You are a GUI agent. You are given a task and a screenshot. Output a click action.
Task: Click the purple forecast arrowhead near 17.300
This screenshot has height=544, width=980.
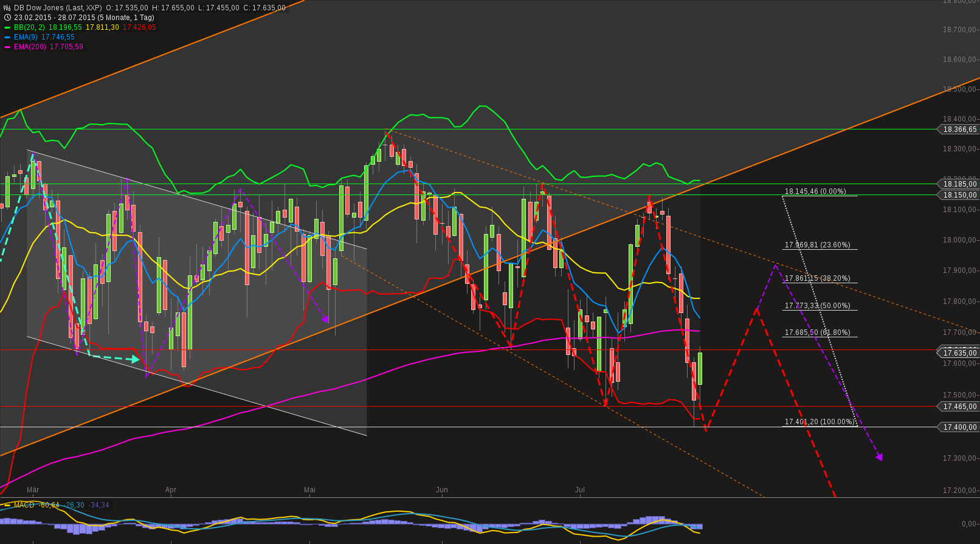879,456
